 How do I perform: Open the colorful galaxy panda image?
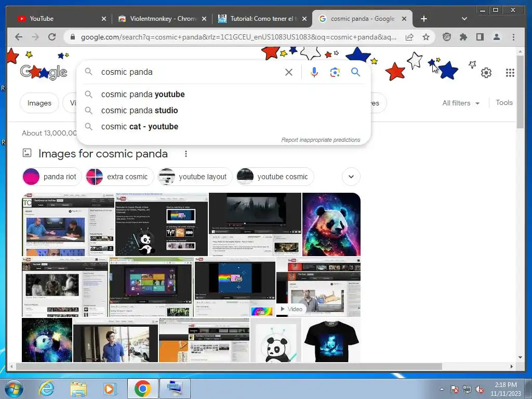click(331, 224)
